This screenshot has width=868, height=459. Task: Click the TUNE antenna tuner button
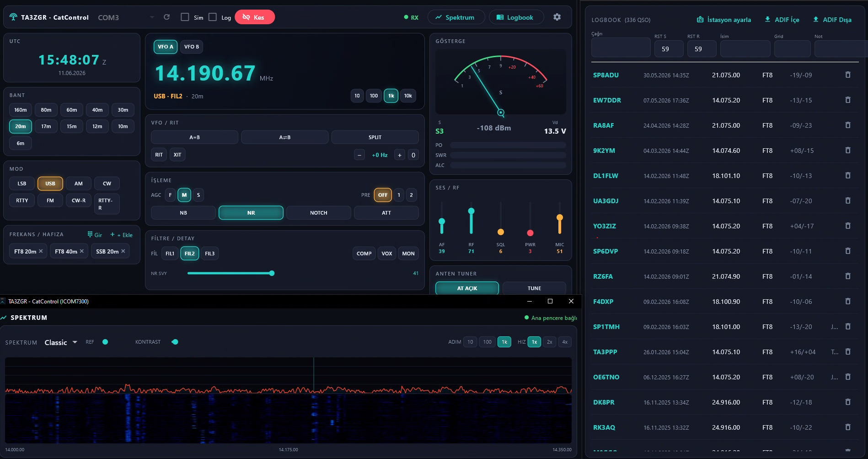pos(534,288)
